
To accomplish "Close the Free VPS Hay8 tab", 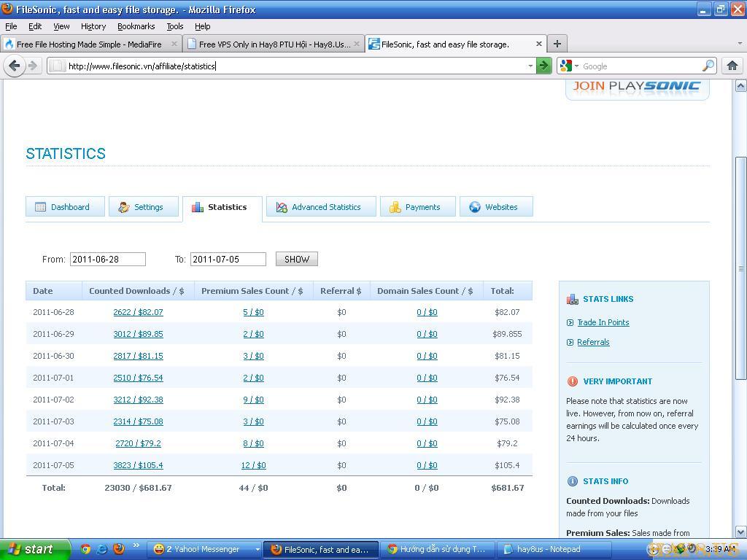I will 356,44.
